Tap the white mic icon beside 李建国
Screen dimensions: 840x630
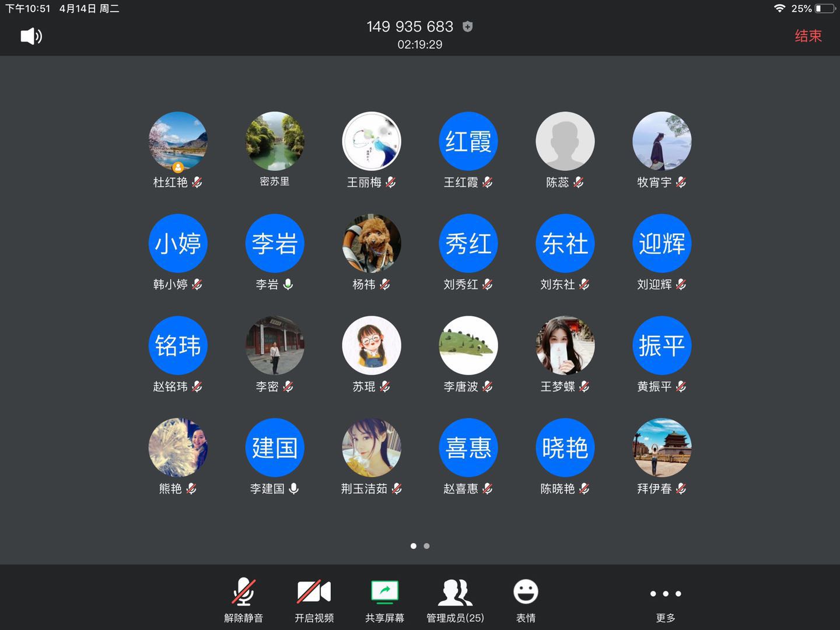(x=294, y=488)
